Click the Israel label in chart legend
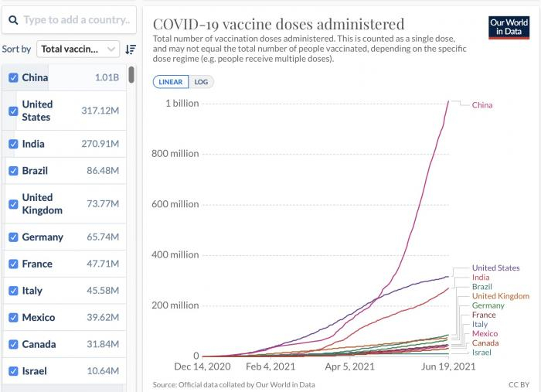The height and width of the screenshot is (392, 541). tap(481, 353)
